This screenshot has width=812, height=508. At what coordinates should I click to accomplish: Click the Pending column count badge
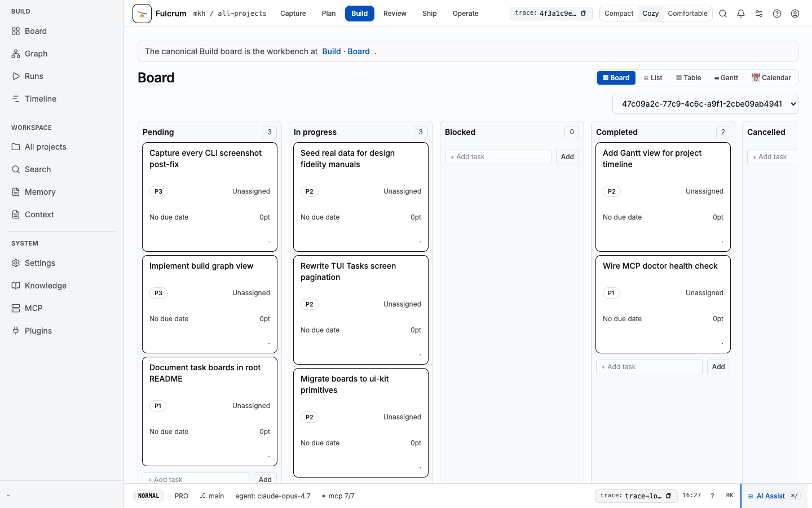pyautogui.click(x=270, y=132)
